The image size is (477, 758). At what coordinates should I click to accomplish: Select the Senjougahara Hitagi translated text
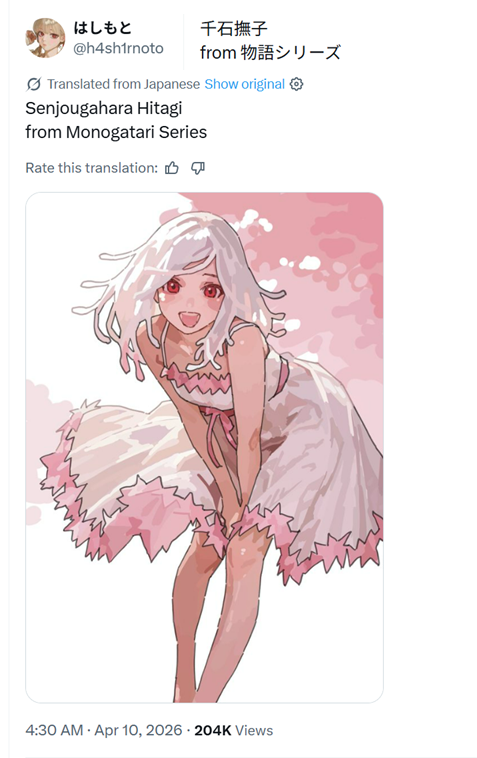pyautogui.click(x=104, y=108)
